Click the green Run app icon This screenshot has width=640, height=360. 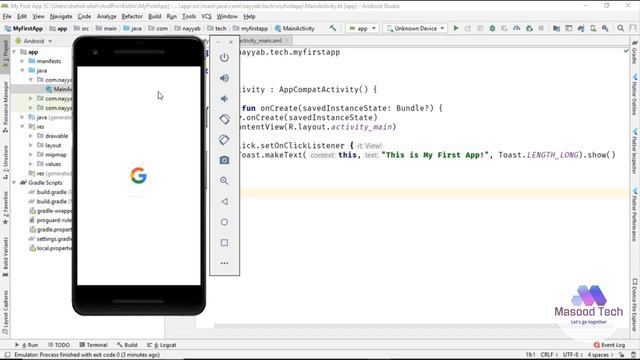[456, 28]
